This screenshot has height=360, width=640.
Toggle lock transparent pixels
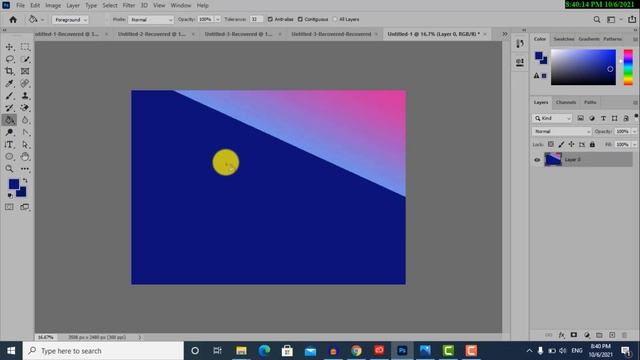[551, 144]
